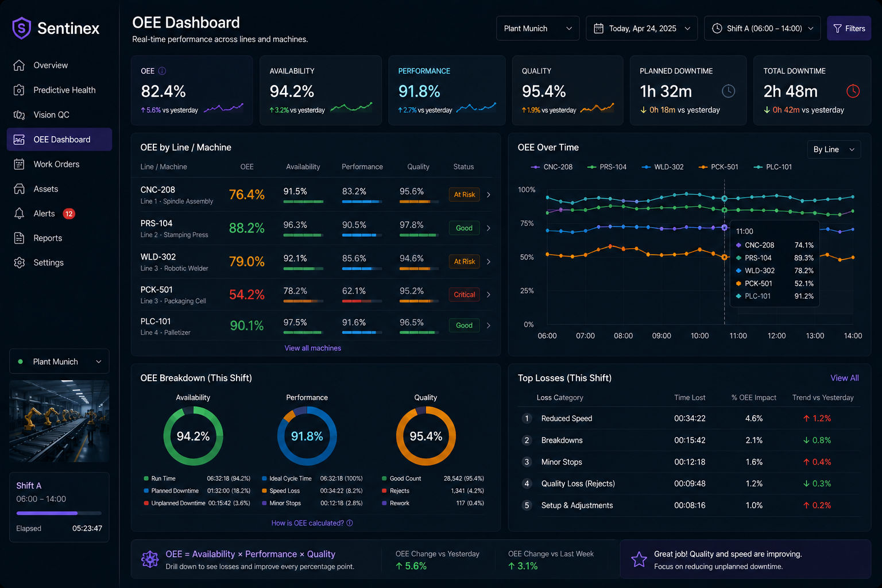Click the Vision QC sidebar icon
Screen dimensions: 882x588
19,115
